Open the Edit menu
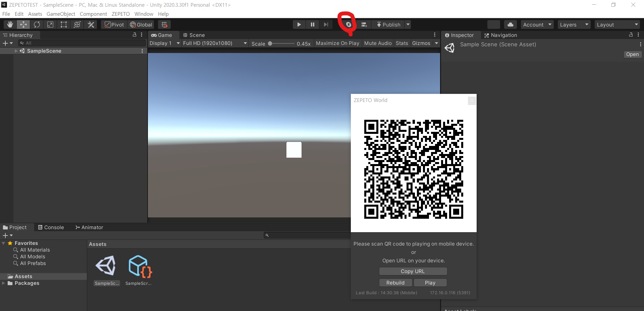The image size is (644, 311). pyautogui.click(x=19, y=14)
